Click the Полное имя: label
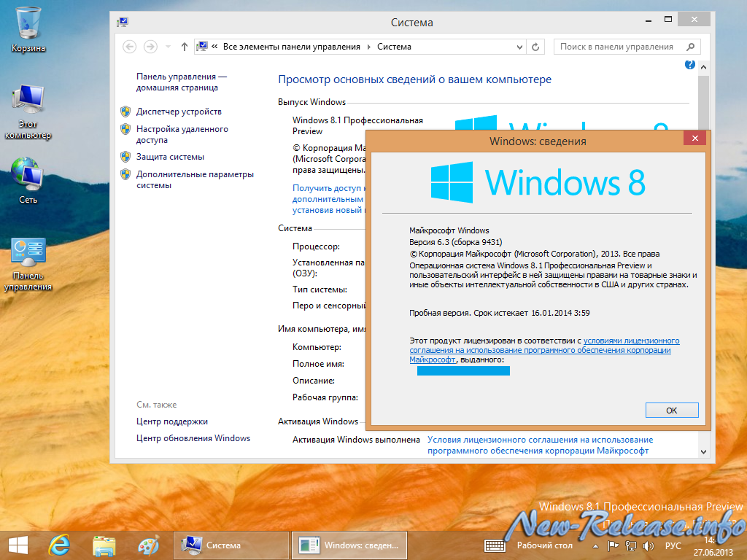 pyautogui.click(x=318, y=364)
